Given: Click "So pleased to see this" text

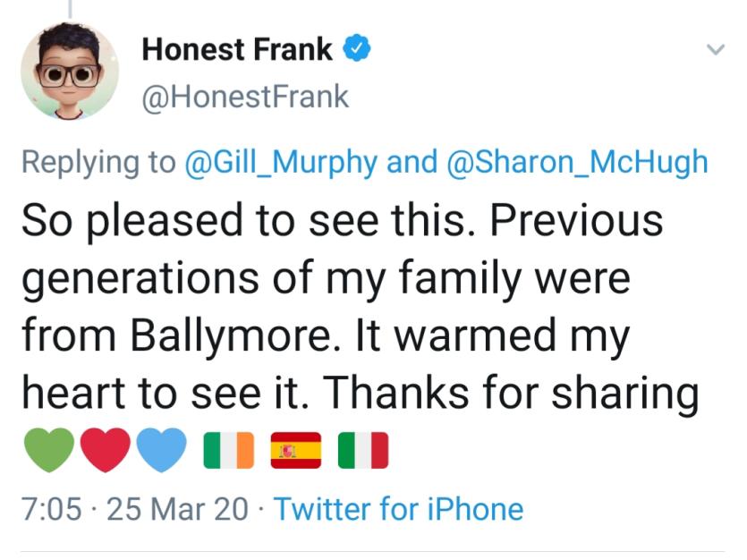Looking at the screenshot, I should click(244, 222).
